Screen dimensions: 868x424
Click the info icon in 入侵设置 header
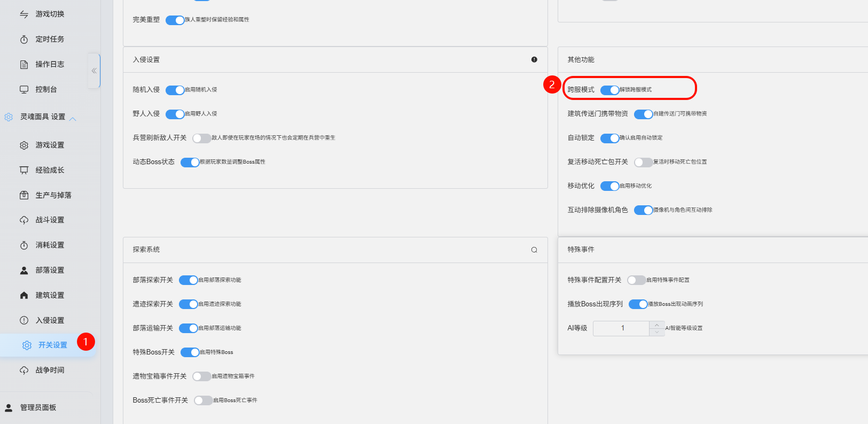pos(534,59)
